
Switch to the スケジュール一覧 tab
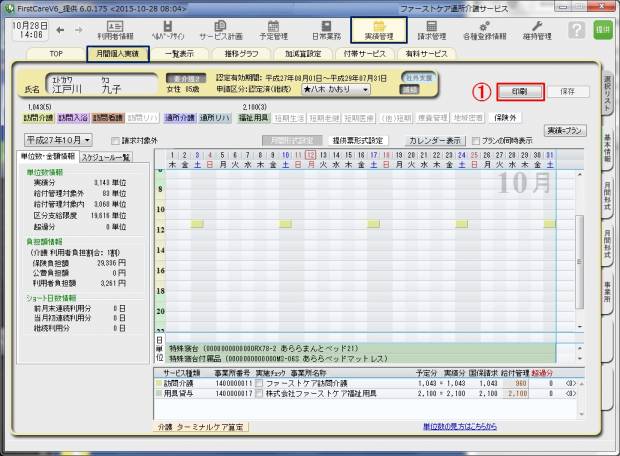[105, 157]
